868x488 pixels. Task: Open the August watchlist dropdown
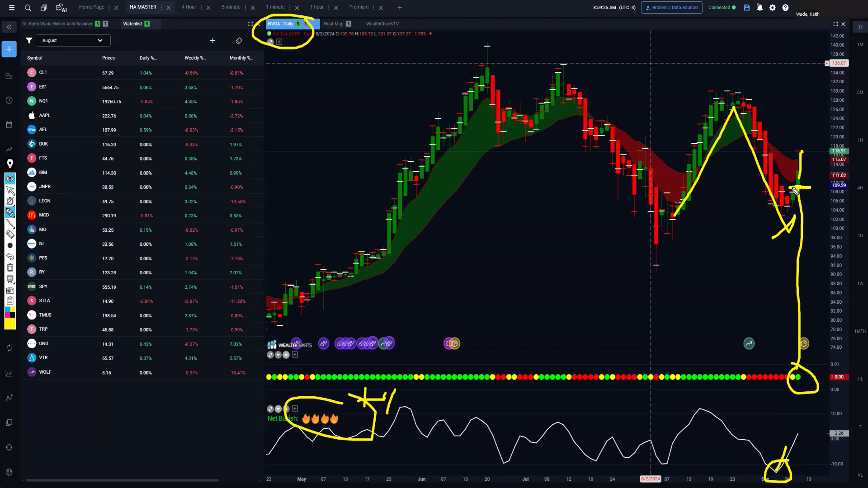click(x=73, y=41)
